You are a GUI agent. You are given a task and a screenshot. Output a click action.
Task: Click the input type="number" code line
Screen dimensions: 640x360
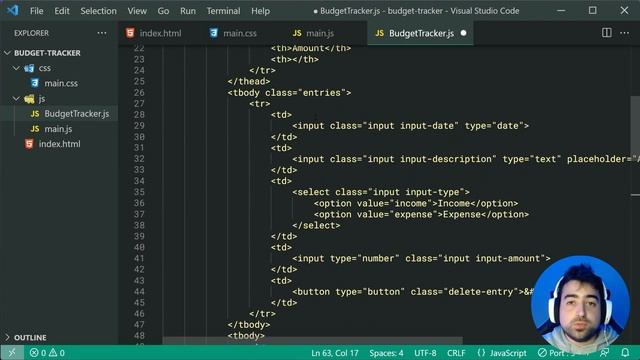click(421, 258)
